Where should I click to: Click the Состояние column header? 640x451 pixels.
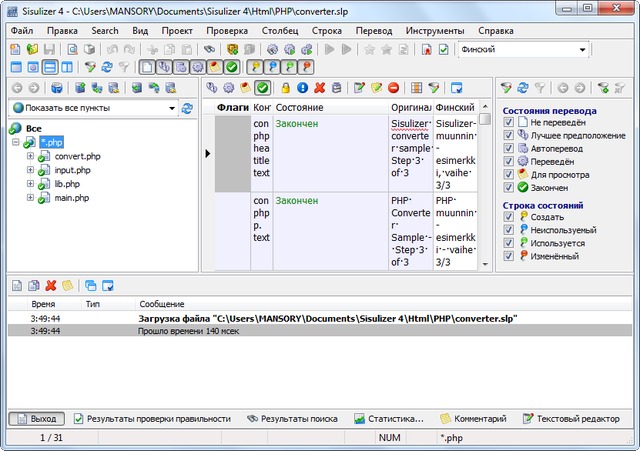click(298, 106)
